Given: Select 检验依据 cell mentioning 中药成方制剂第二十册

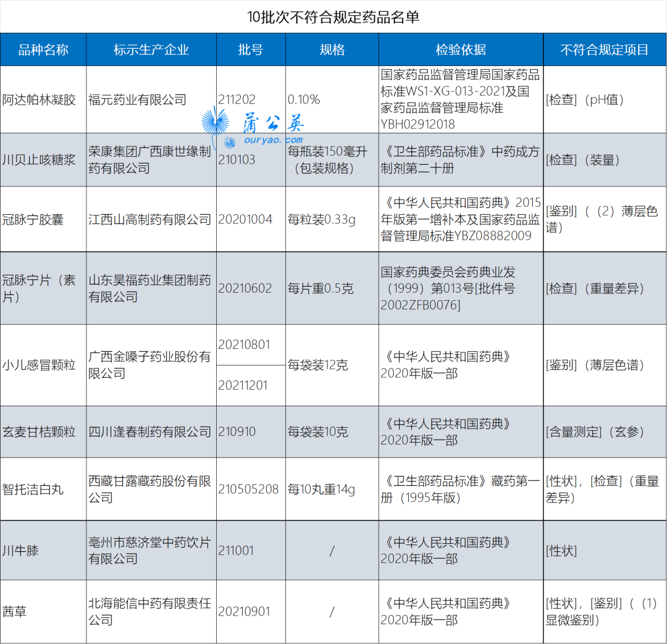Looking at the screenshot, I should (x=461, y=160).
